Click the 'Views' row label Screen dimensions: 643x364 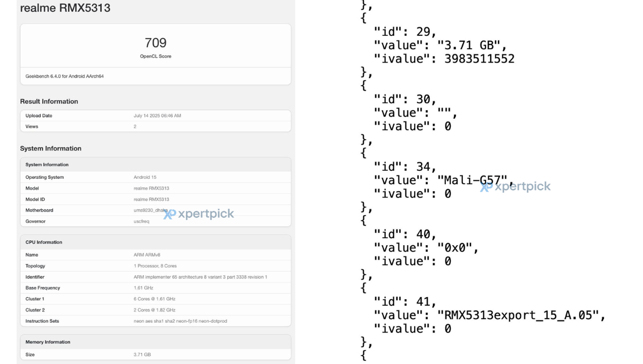click(x=32, y=126)
